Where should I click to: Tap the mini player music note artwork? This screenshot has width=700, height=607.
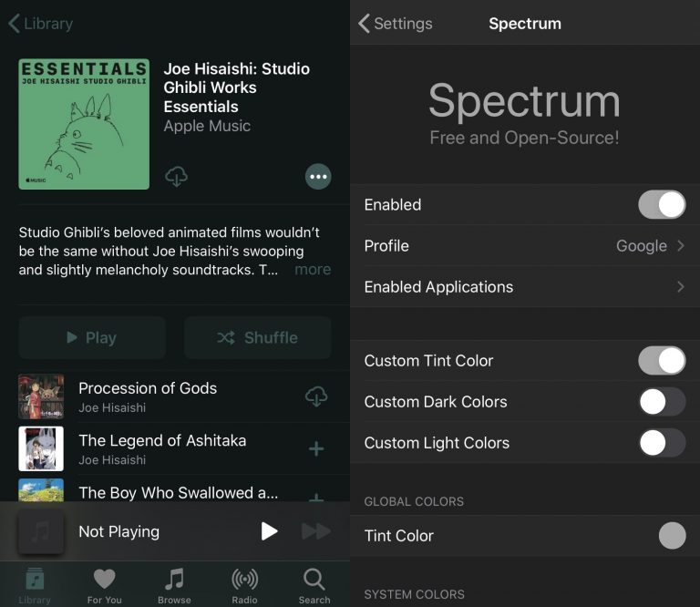point(41,531)
